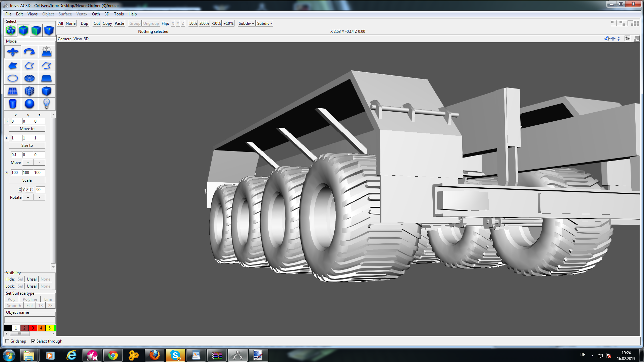Pick the solid Box creation tool
Screen dimensions: 644x362
coord(47,91)
